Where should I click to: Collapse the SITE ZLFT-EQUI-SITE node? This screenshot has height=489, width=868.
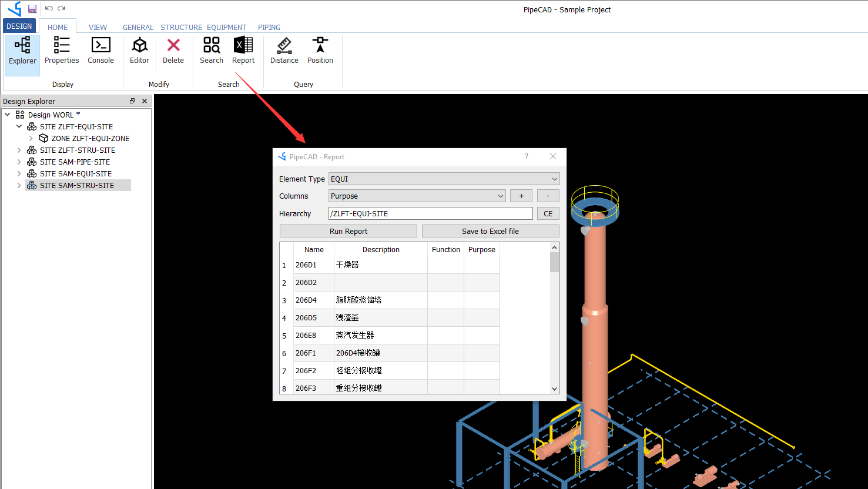click(19, 126)
